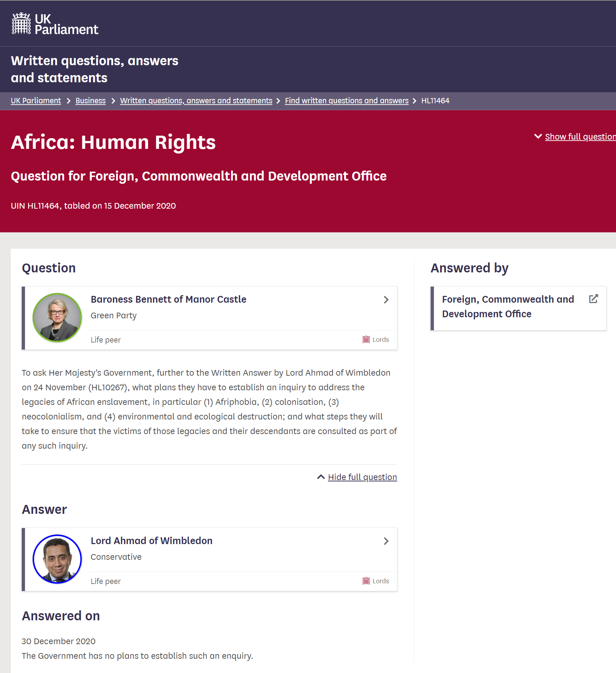The width and height of the screenshot is (616, 673).
Task: Expand using Show full question link
Action: click(580, 137)
